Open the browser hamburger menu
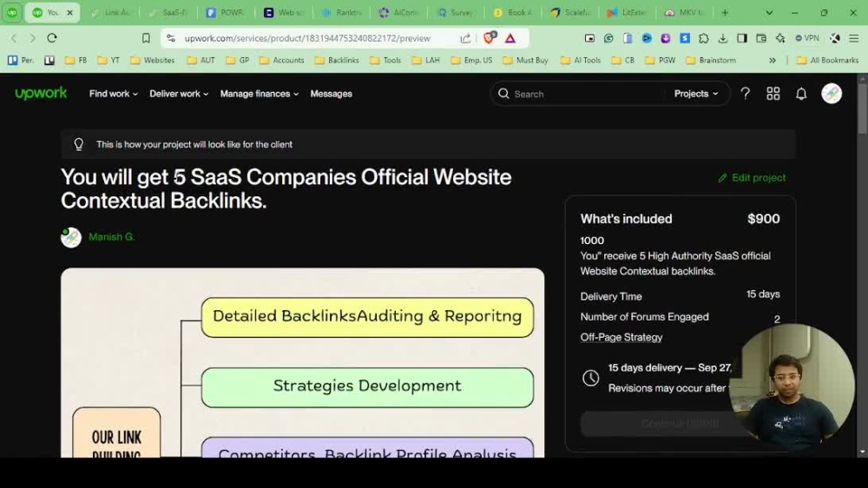This screenshot has width=868, height=488. point(854,38)
